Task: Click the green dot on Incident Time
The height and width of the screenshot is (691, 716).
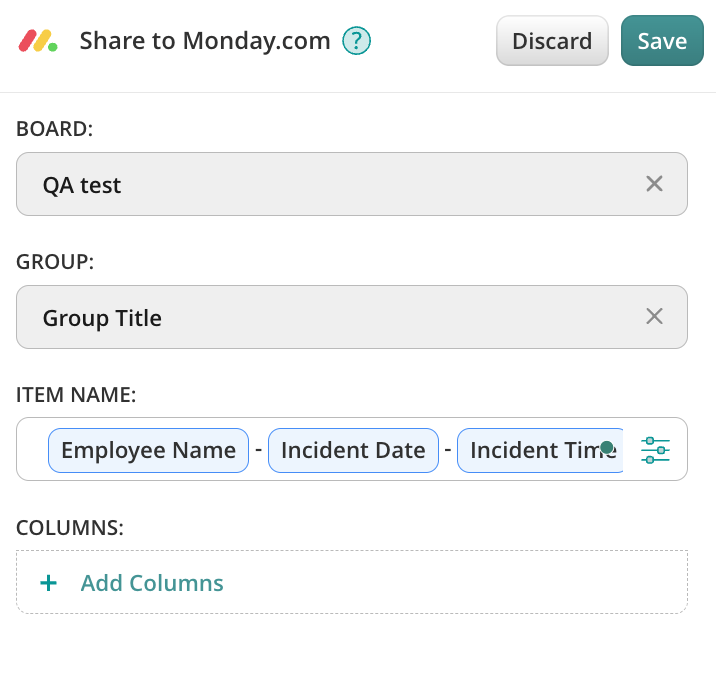Action: click(607, 447)
